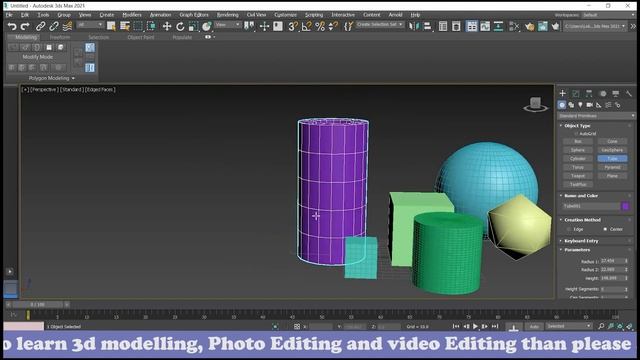Open the Create Selection Set dropdown

tap(380, 25)
